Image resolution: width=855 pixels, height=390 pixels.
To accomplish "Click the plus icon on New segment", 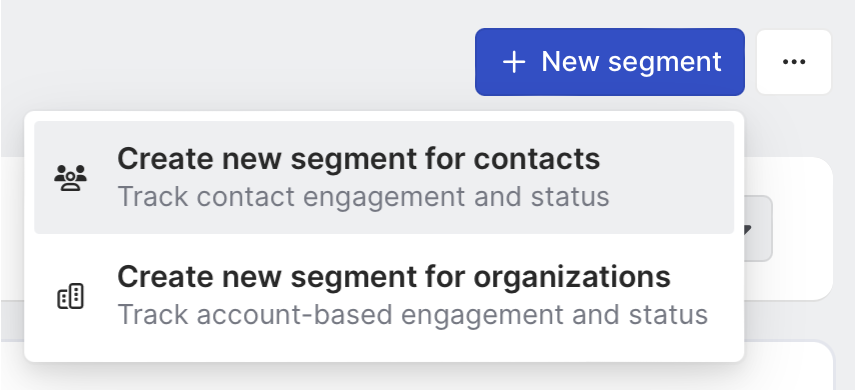I will pos(514,62).
